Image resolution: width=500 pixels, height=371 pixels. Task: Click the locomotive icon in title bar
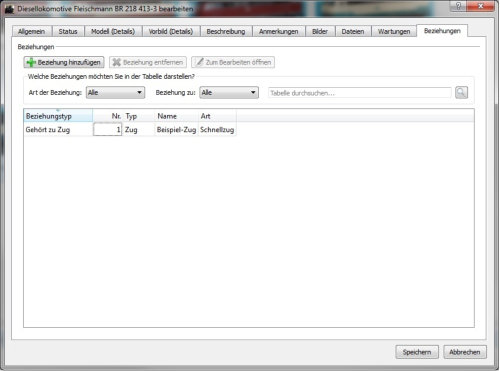point(9,9)
